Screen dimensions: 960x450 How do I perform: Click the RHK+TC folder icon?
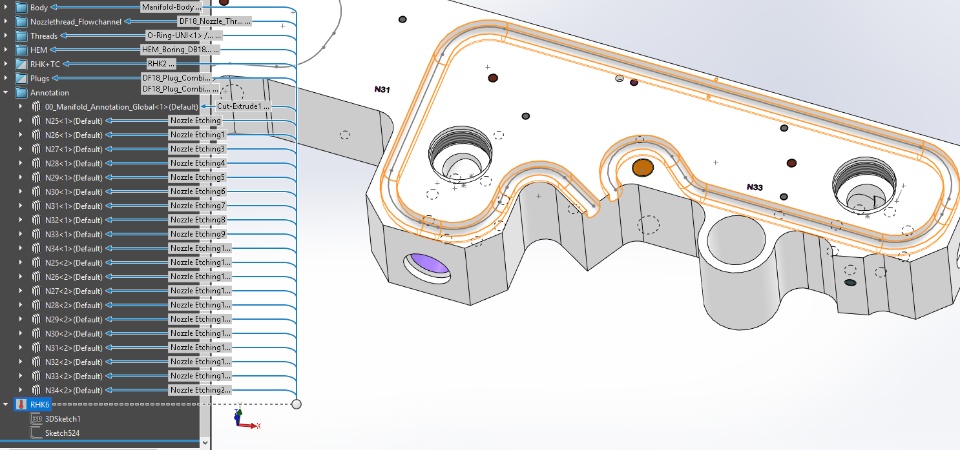coord(21,64)
